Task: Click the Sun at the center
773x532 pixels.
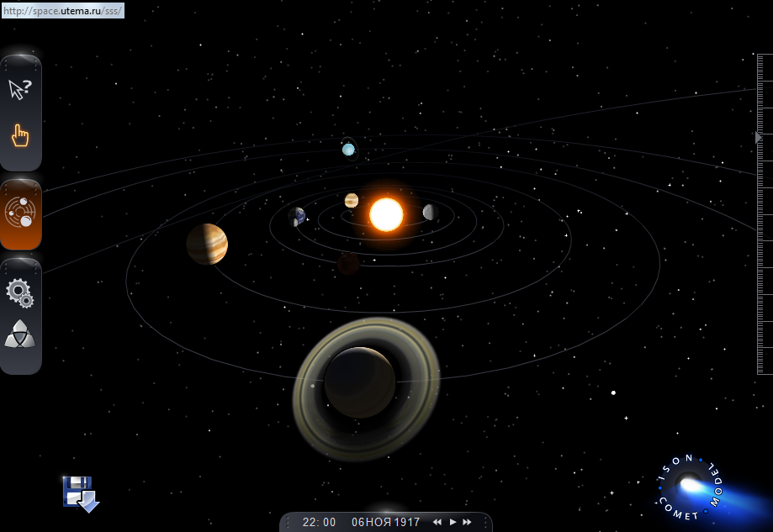Action: click(386, 214)
